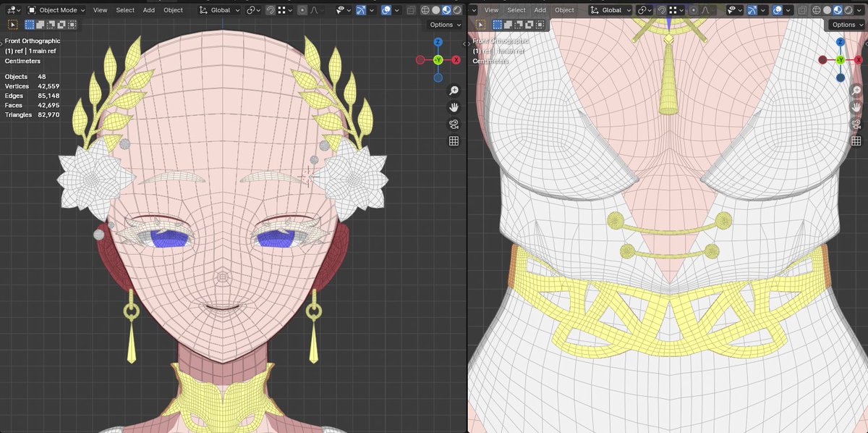The image size is (868, 433).
Task: Open Options dropdown in right viewport
Action: coord(848,25)
